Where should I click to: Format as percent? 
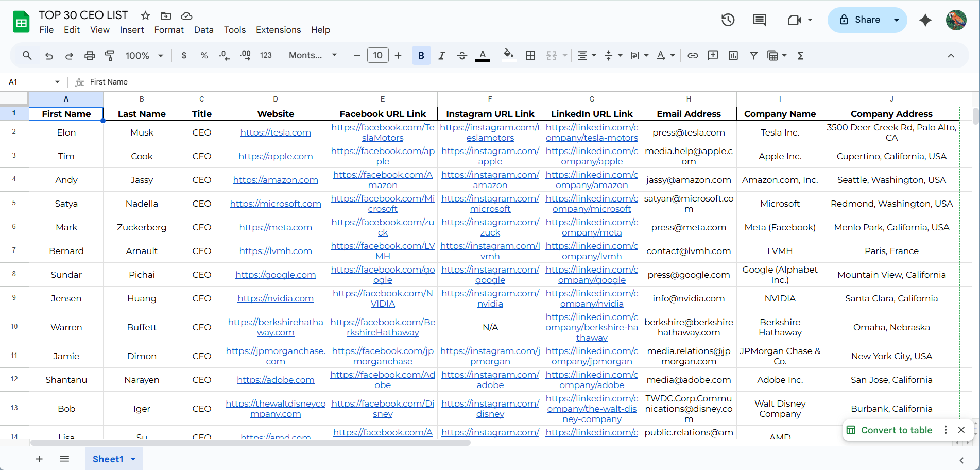tap(204, 56)
